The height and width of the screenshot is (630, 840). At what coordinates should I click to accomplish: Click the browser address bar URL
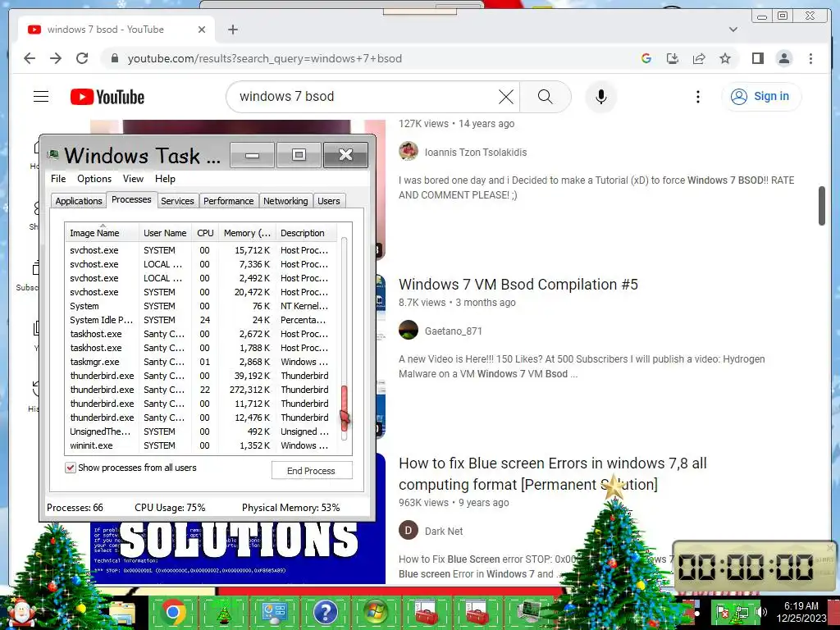click(265, 58)
